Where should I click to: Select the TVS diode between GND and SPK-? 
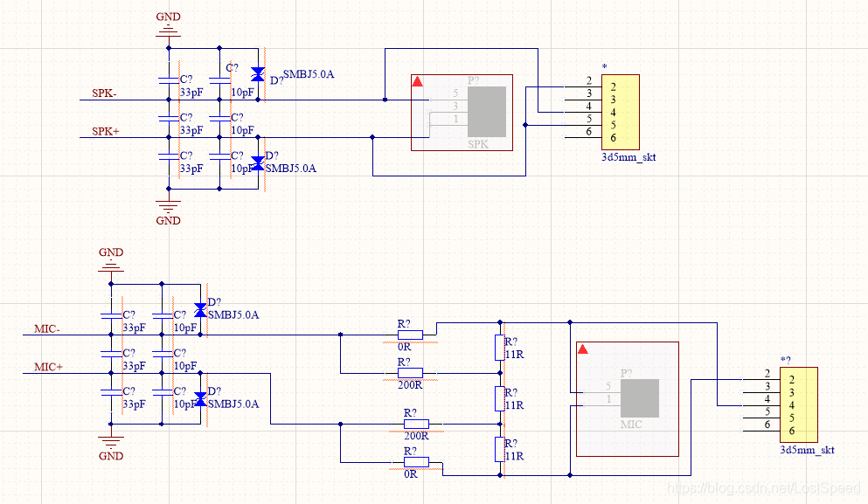click(258, 74)
